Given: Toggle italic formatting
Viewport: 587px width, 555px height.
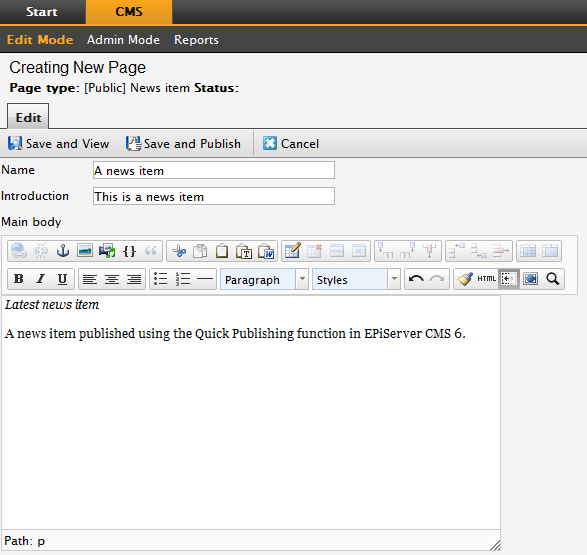Looking at the screenshot, I should tap(40, 279).
